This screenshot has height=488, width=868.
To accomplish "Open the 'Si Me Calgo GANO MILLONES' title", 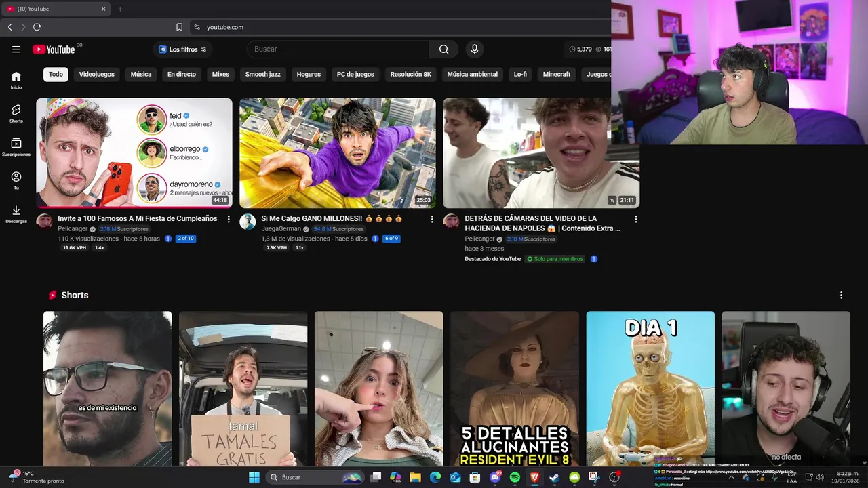I will (332, 219).
